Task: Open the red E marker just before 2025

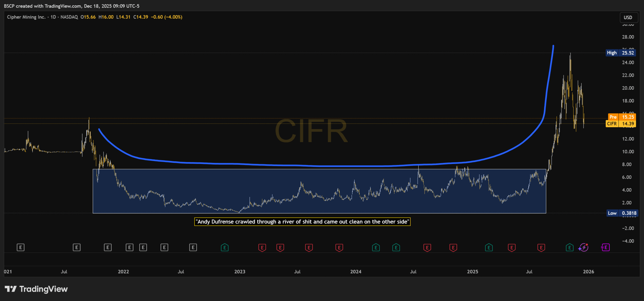Action: click(x=453, y=248)
